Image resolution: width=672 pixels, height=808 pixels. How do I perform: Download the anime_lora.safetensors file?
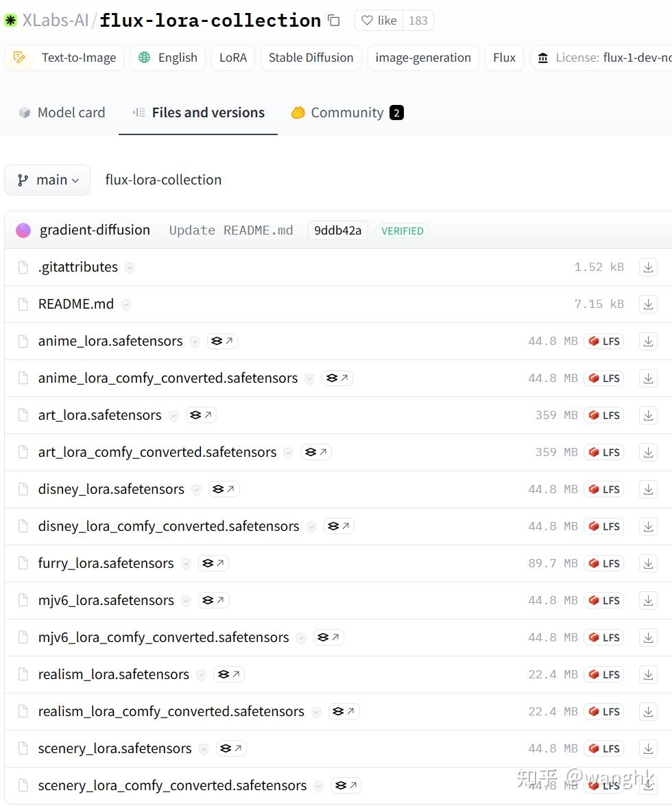pos(647,341)
